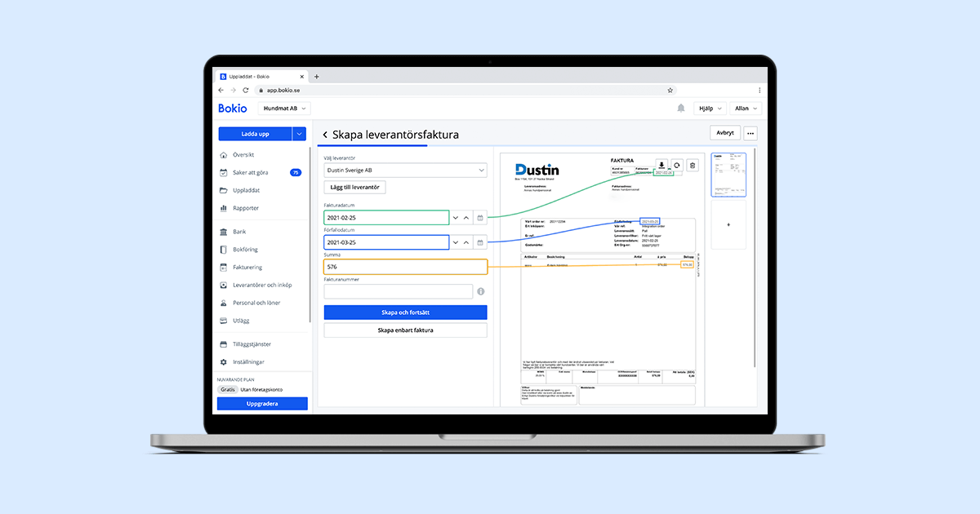Image resolution: width=980 pixels, height=514 pixels.
Task: Open the Välj leverantör dropdown
Action: click(405, 171)
